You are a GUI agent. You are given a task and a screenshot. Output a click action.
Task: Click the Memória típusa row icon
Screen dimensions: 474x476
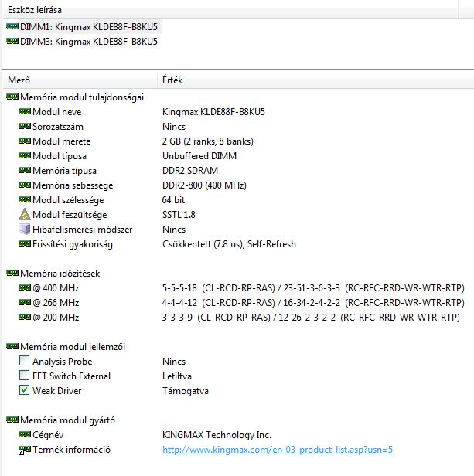25,170
